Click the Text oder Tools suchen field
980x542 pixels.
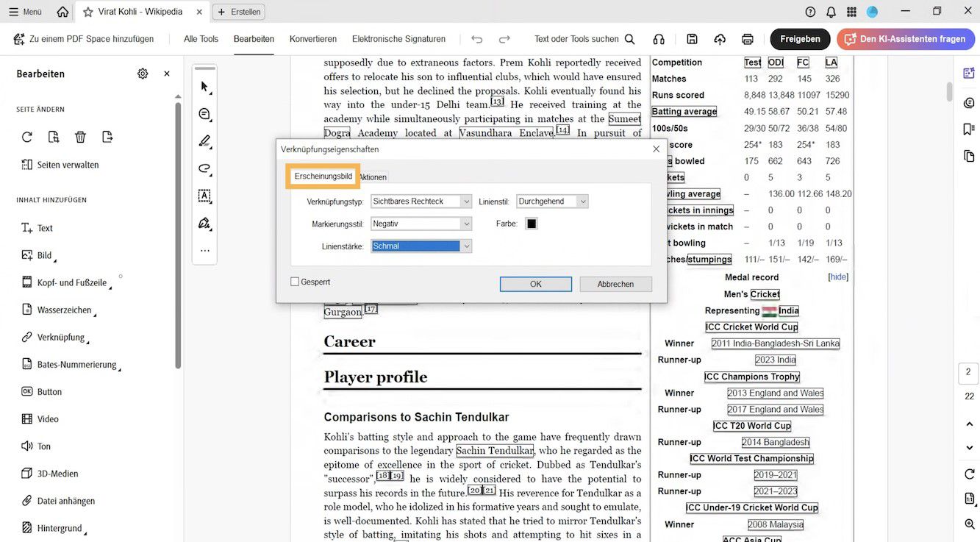click(584, 39)
